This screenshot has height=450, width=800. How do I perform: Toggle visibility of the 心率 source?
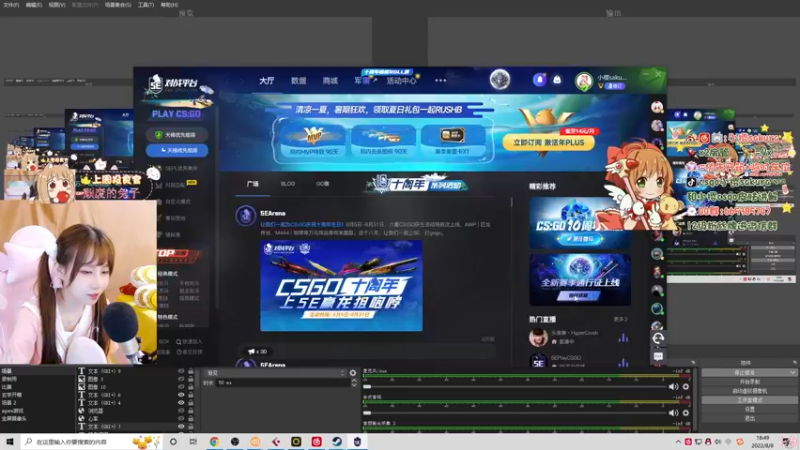pos(181,418)
